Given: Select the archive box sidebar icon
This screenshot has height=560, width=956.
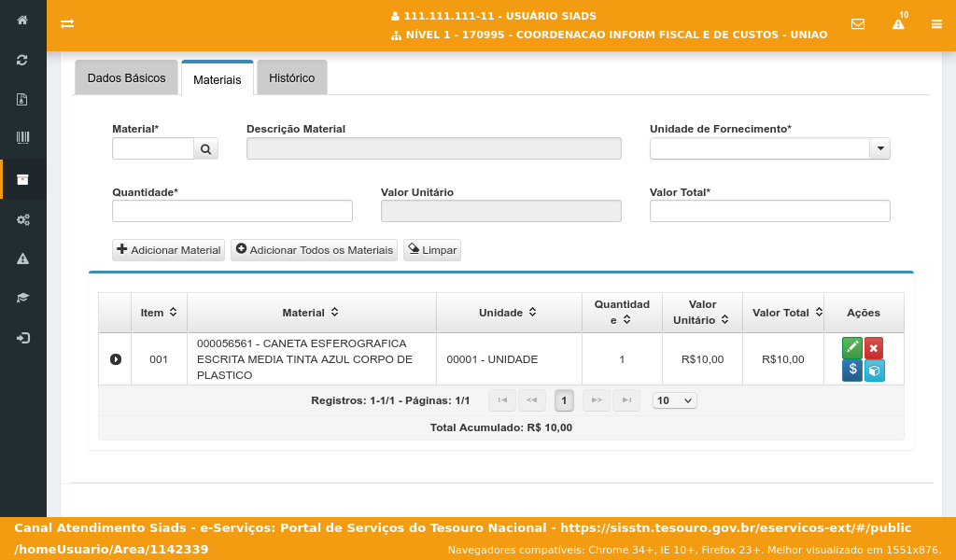Looking at the screenshot, I should pyautogui.click(x=22, y=180).
